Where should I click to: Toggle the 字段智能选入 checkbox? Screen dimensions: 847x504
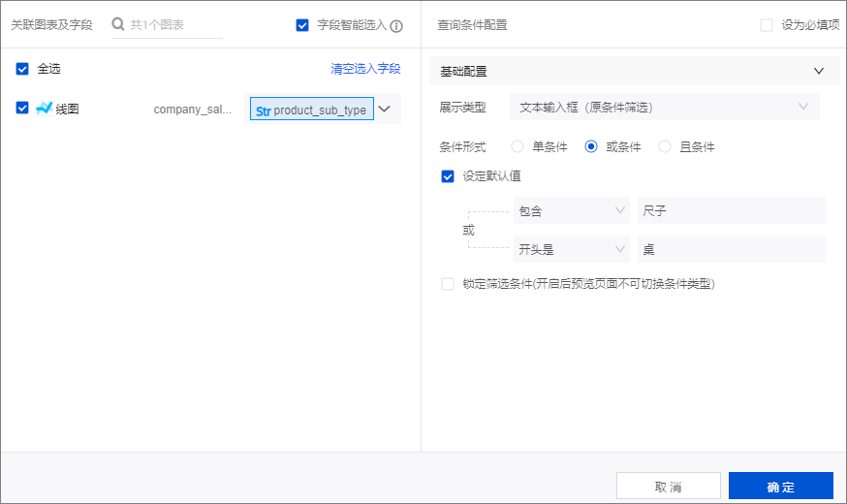(302, 25)
